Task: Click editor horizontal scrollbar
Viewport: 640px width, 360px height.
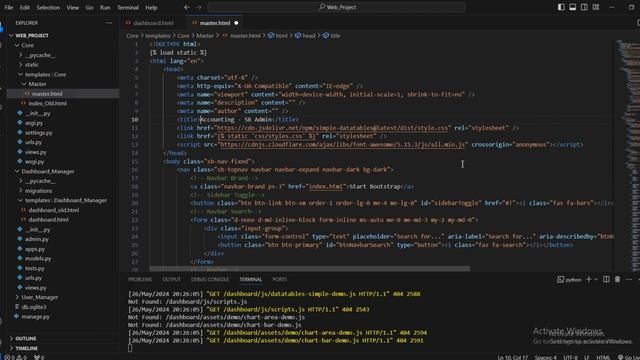Action: (x=309, y=269)
